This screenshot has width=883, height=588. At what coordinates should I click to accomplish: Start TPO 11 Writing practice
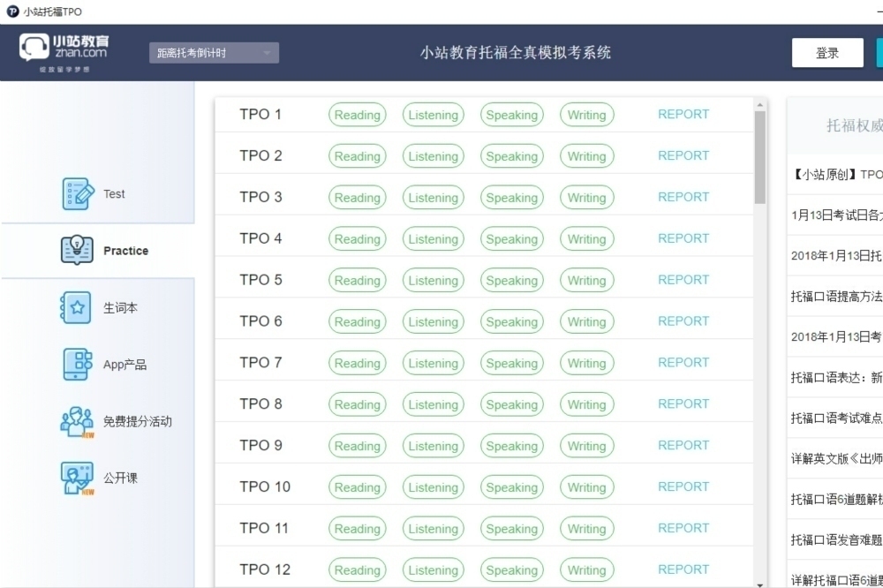coord(587,529)
